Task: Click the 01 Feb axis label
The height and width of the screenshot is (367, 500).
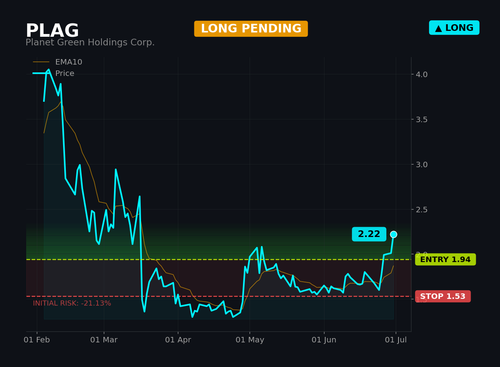Action: pyautogui.click(x=37, y=340)
